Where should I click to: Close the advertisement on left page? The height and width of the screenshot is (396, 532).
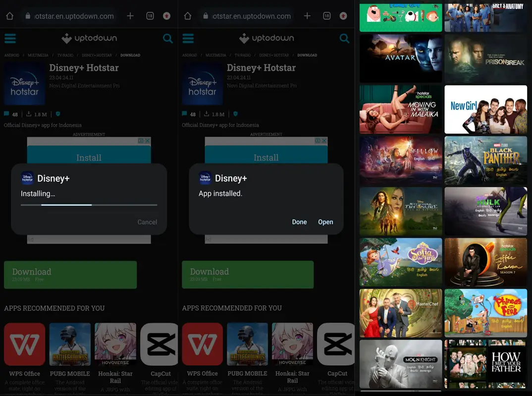coord(148,141)
